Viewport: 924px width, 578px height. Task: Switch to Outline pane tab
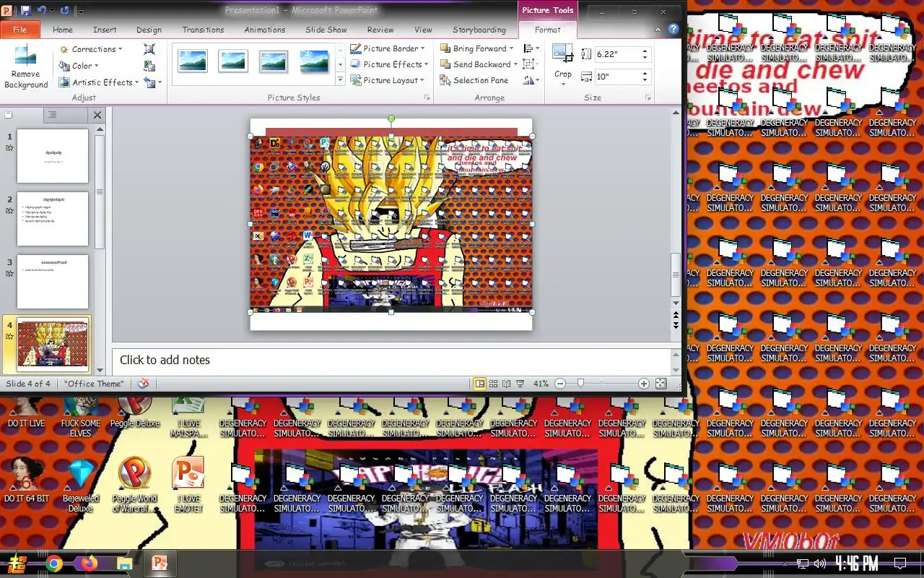(52, 115)
